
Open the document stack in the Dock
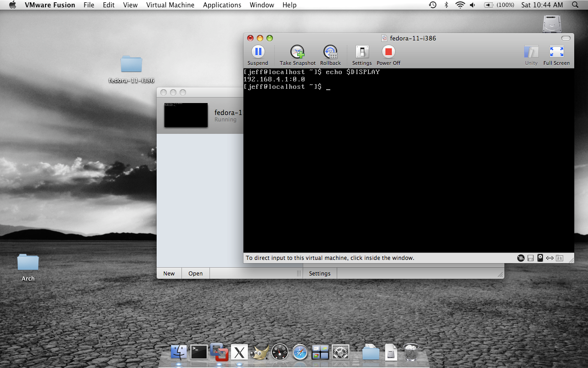pyautogui.click(x=391, y=352)
